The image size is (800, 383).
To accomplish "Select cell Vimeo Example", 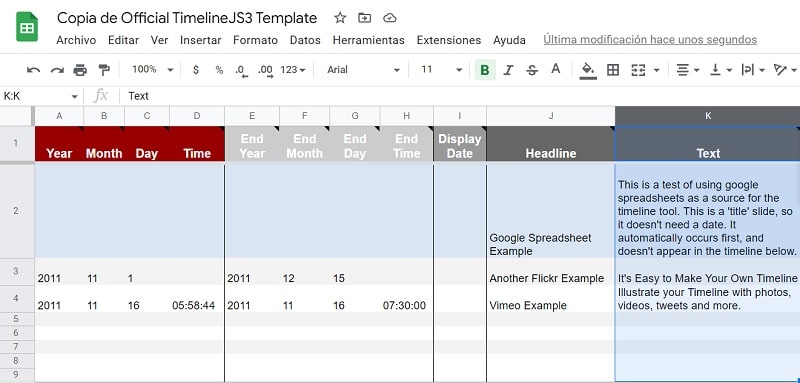I will pos(551,299).
